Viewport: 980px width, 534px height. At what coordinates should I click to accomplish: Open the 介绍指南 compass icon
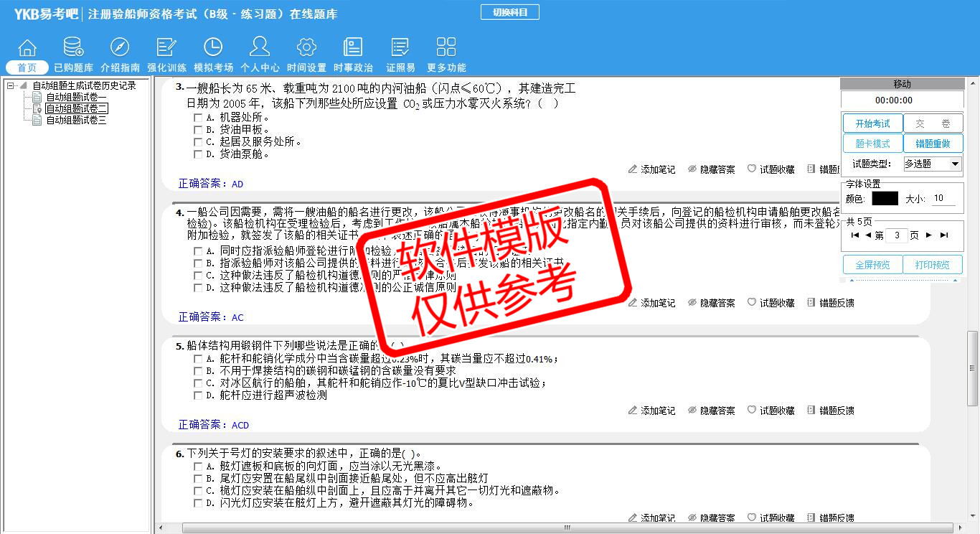(120, 48)
